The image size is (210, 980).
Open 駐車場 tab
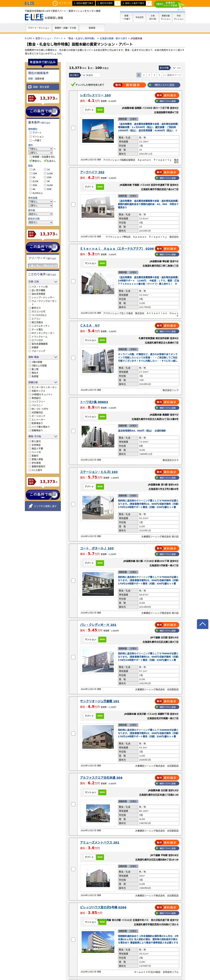coord(92,28)
